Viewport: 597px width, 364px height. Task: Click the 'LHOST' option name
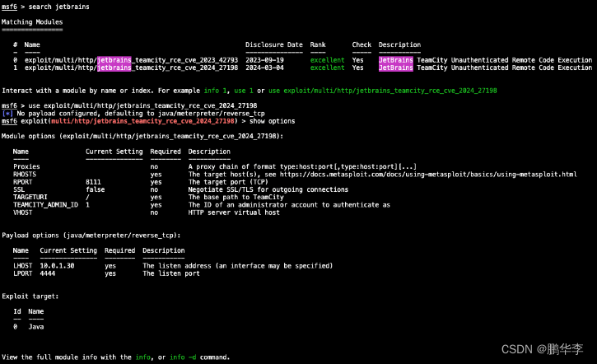point(23,266)
